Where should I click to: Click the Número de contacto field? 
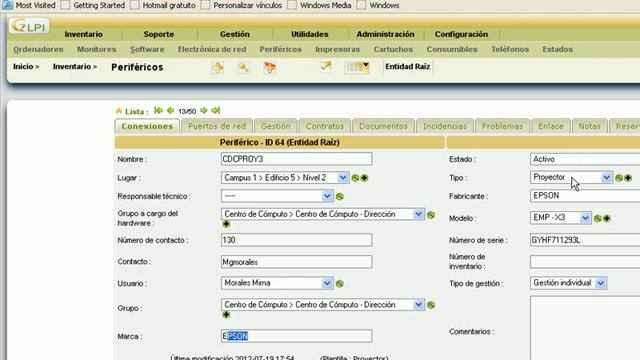click(296, 240)
